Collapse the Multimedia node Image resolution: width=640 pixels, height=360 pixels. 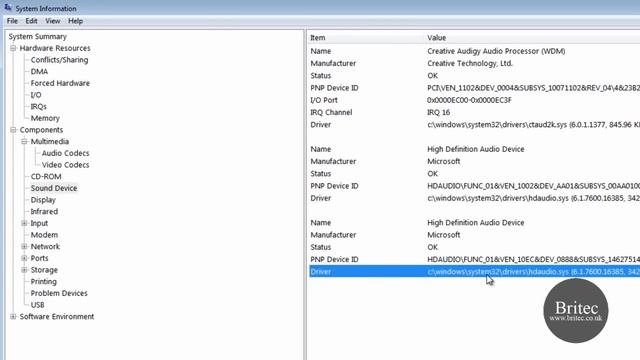tap(24, 141)
